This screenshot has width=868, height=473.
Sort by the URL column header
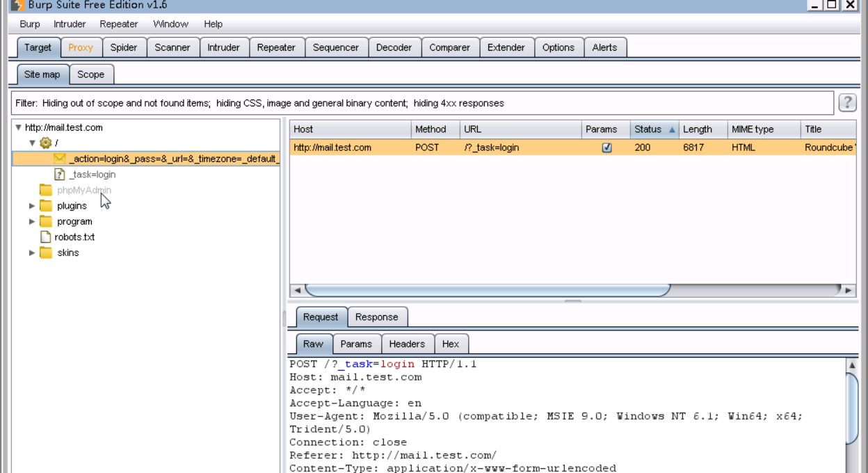tap(521, 129)
